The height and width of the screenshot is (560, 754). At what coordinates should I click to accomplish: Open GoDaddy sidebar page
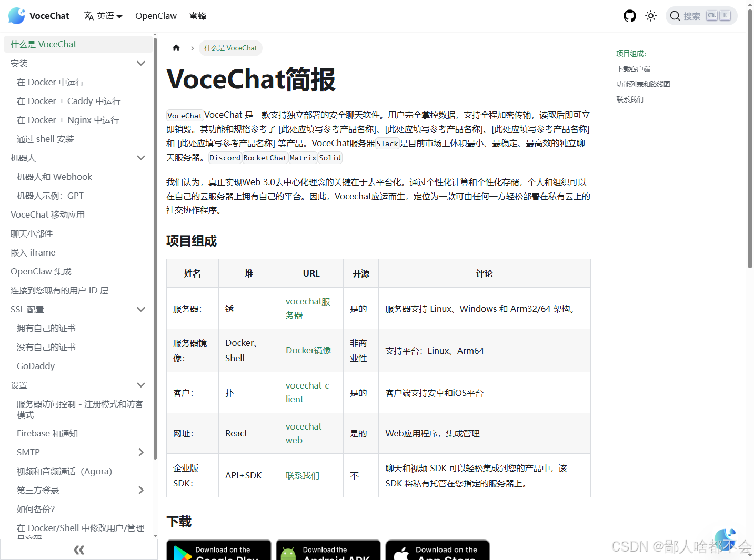[x=36, y=366]
